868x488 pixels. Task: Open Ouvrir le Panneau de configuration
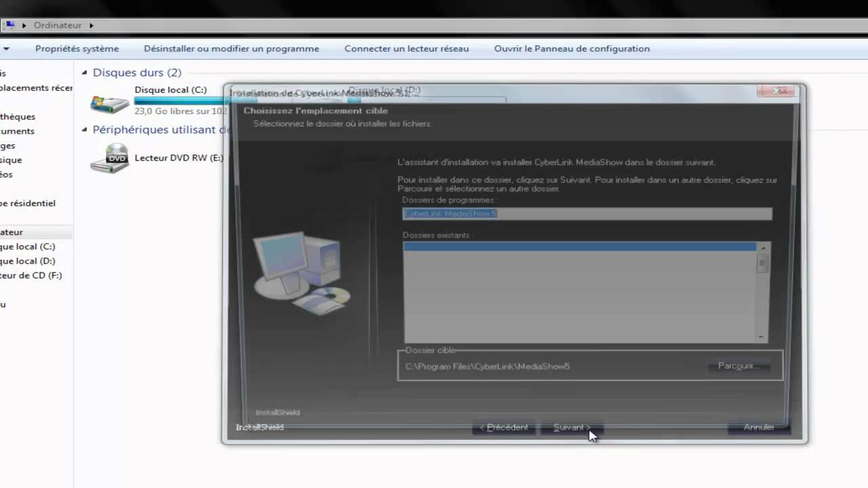[x=572, y=49]
